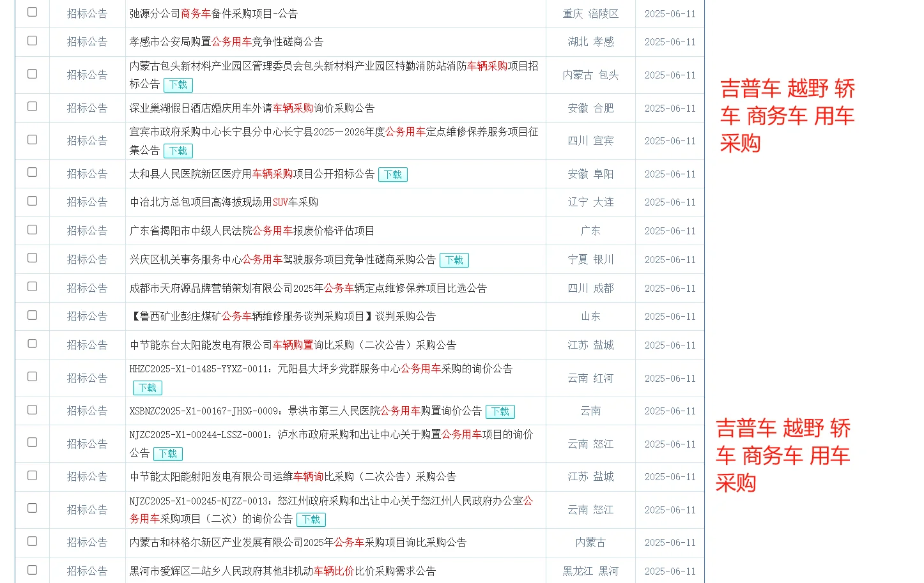Image resolution: width=924 pixels, height=583 pixels.
Task: Click 下载 for 景洪市第三人民医院 announcement
Action: [500, 412]
